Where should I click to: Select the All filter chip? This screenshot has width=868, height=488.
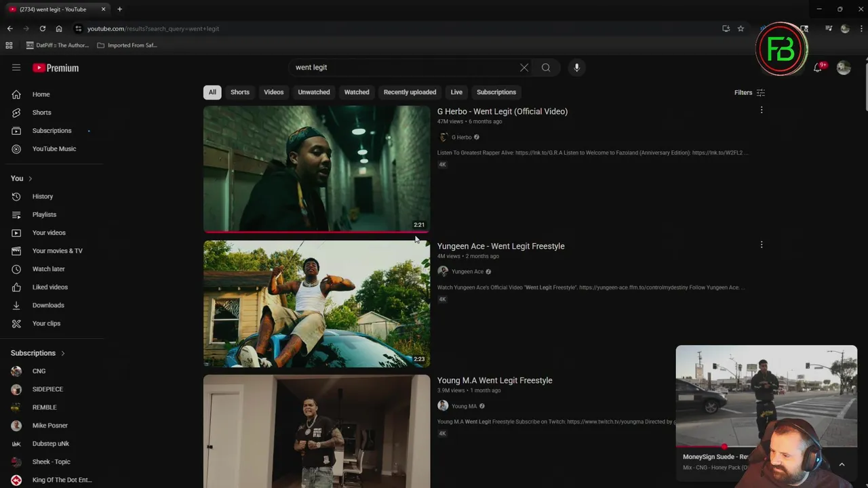[x=212, y=92]
